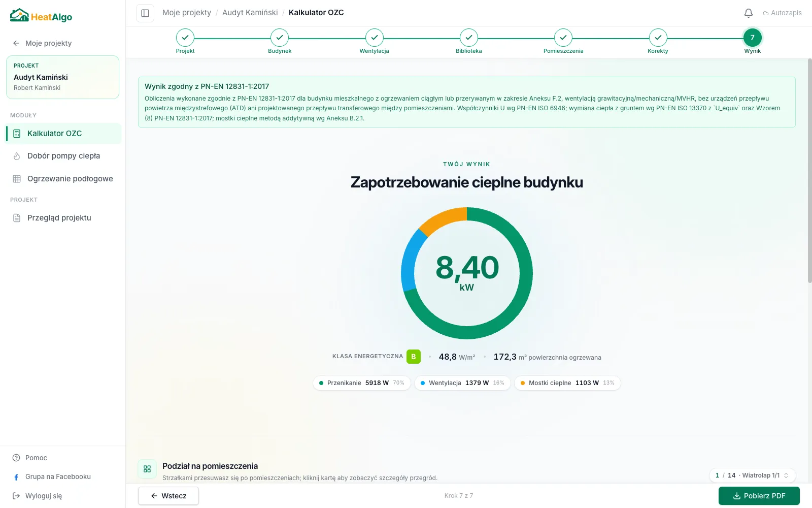Click the page vertical scrollbar

[809, 171]
